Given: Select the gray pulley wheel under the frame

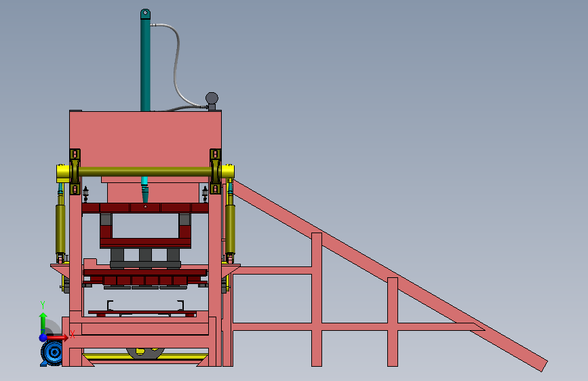Looking at the screenshot, I should (x=145, y=353).
